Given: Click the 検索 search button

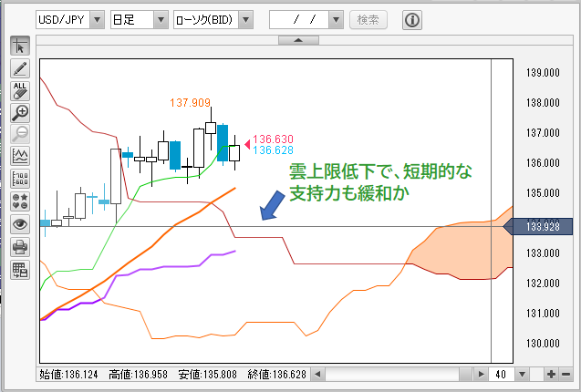Looking at the screenshot, I should click(368, 20).
